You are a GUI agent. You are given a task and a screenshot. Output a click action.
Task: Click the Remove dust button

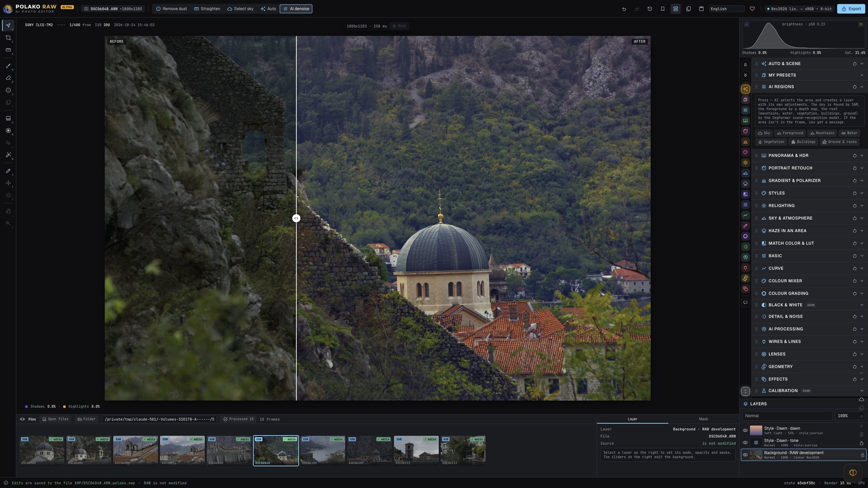tap(171, 9)
